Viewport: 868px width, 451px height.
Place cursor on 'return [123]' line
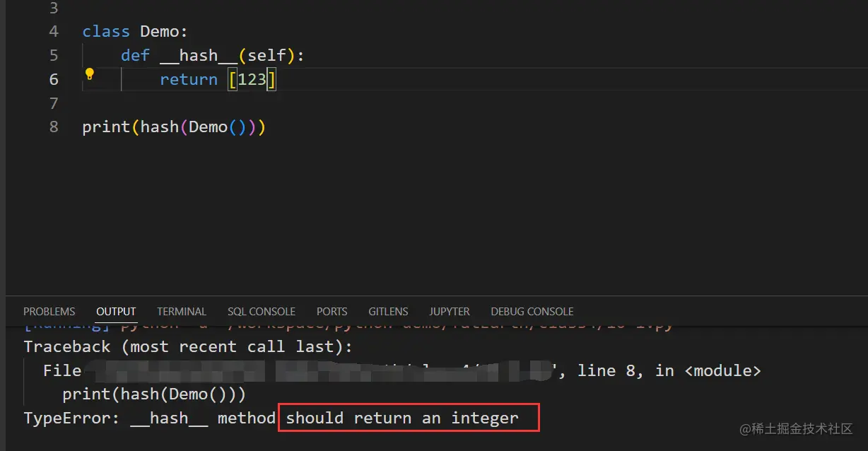pyautogui.click(x=218, y=79)
